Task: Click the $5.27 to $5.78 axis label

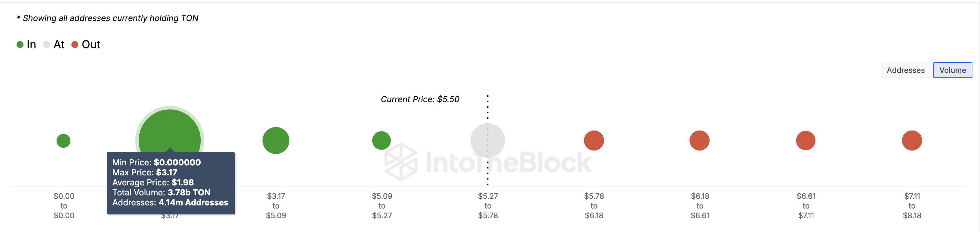Action: (488, 206)
